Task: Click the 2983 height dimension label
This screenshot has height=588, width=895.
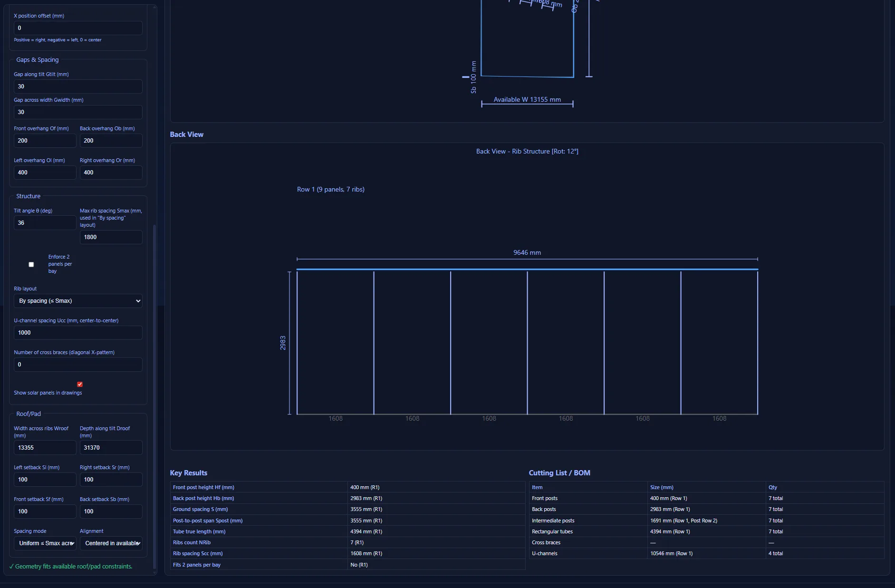Action: click(283, 343)
